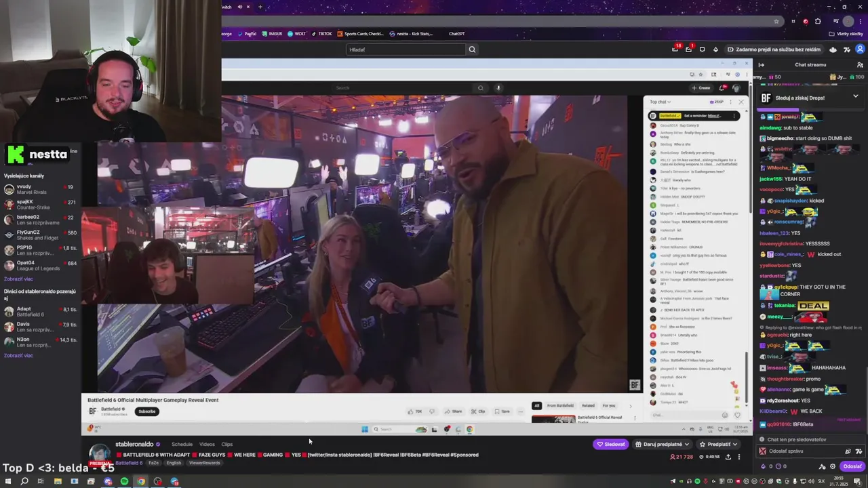Open the Top chat dropdown in YouTube

coord(660,102)
